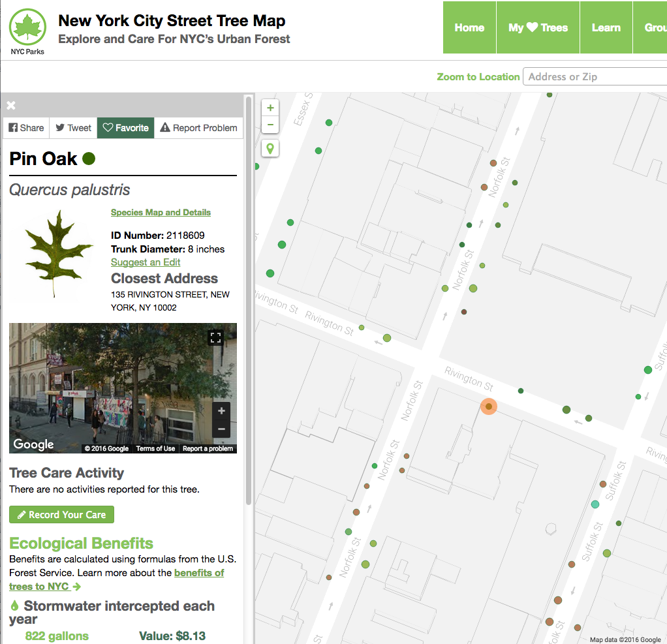Image resolution: width=667 pixels, height=644 pixels.
Task: Zoom out on the map
Action: pyautogui.click(x=270, y=125)
